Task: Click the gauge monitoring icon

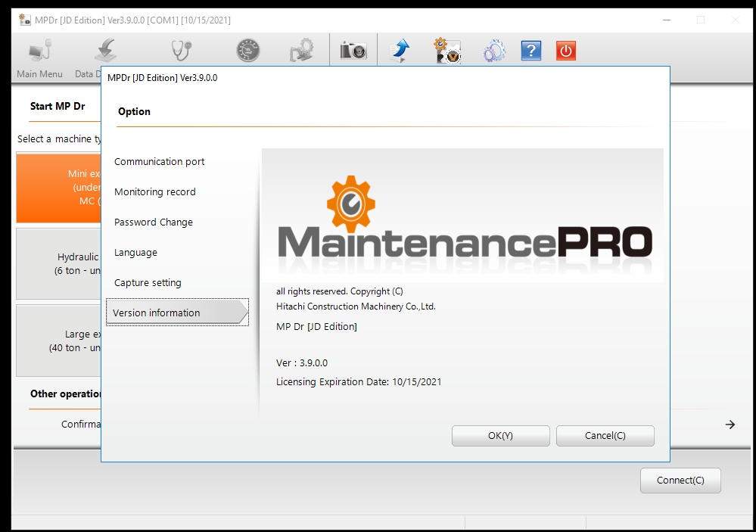Action: click(248, 50)
